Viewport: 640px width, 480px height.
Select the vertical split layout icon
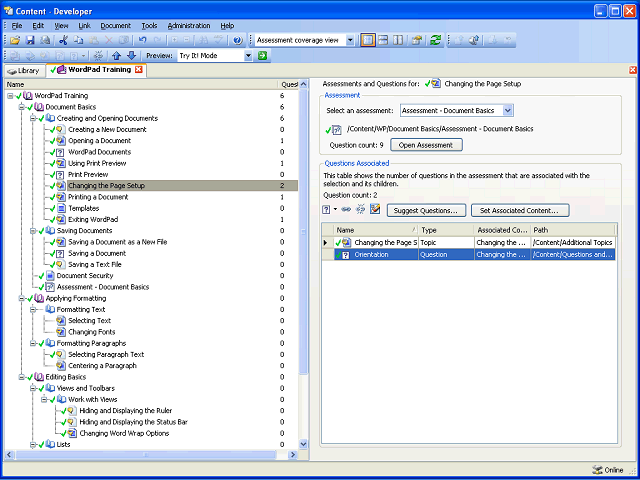pos(368,40)
